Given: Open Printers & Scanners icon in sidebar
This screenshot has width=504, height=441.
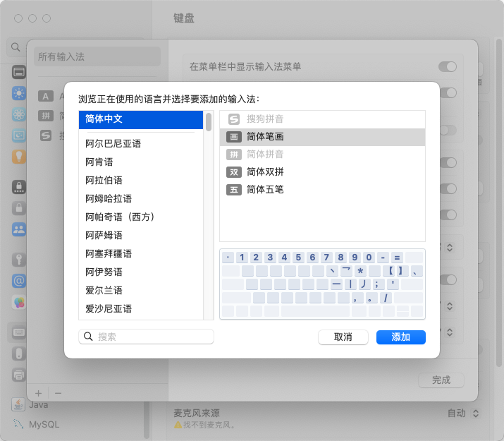Looking at the screenshot, I should (19, 375).
